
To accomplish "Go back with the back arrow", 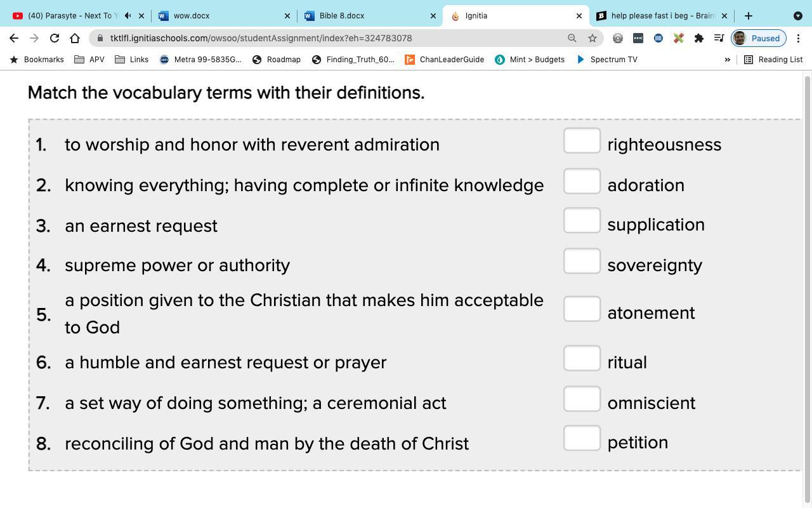I will (14, 38).
